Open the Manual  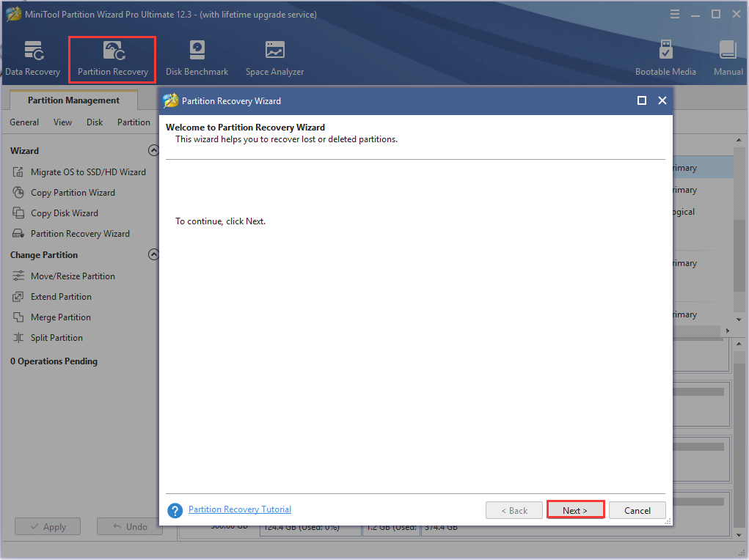pos(727,57)
